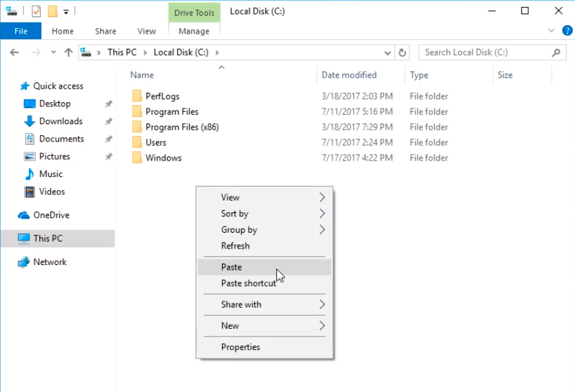Choose Refresh from the context menu
Viewport: 575px width, 392px height.
(x=264, y=246)
